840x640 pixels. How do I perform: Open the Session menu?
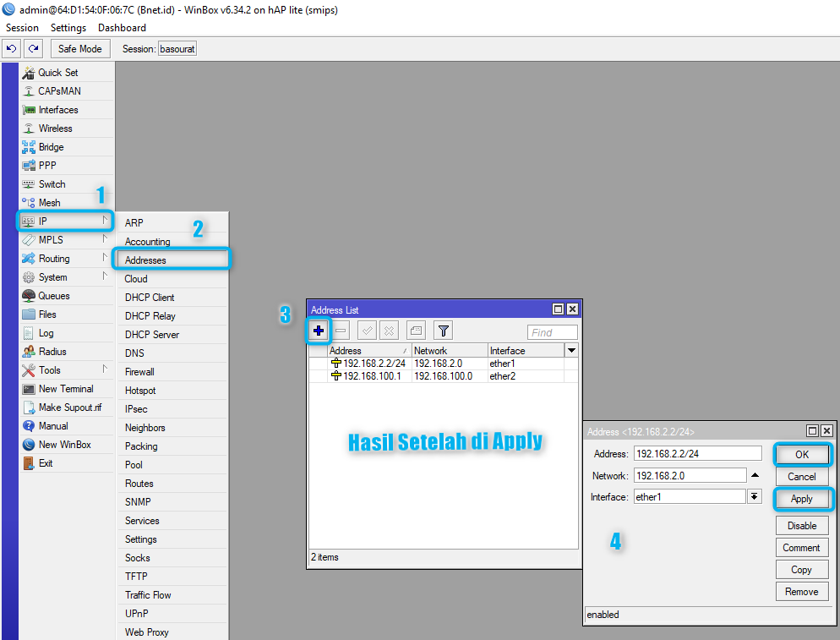[x=22, y=27]
